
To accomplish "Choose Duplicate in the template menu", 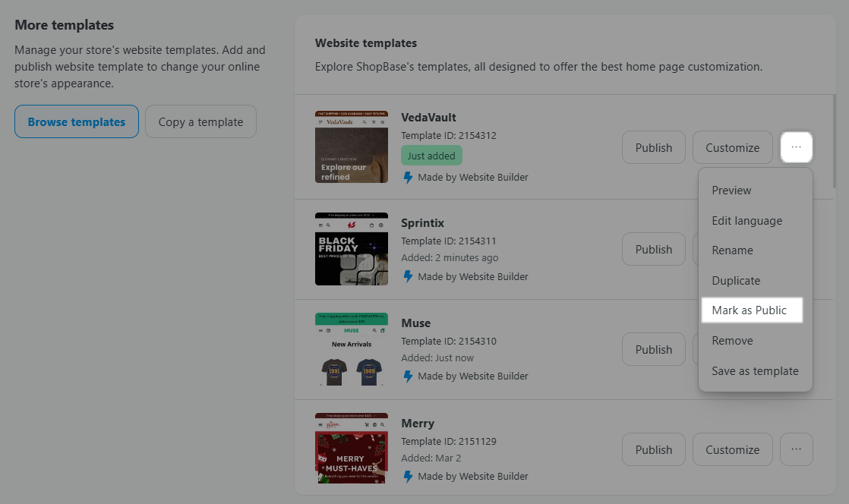I will [x=736, y=281].
